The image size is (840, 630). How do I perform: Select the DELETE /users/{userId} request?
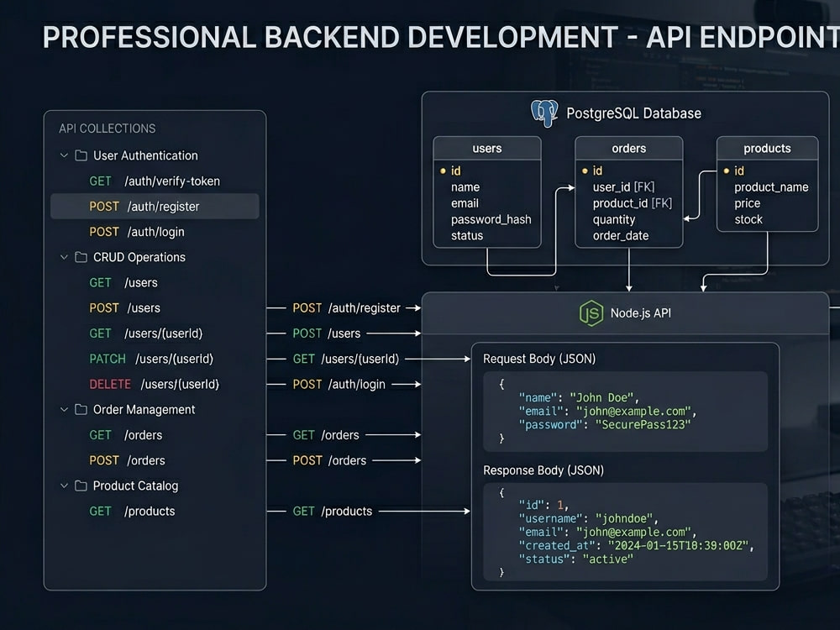point(155,384)
